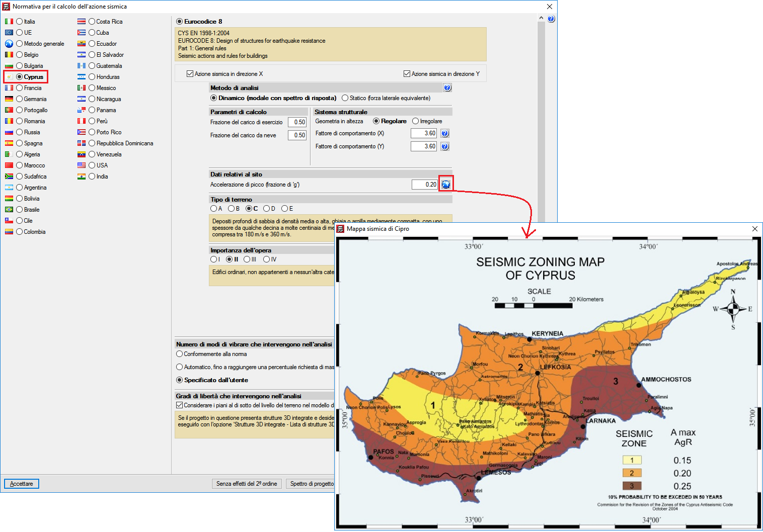This screenshot has height=532, width=763.
Task: Click the Porto Rico flag icon
Action: pyautogui.click(x=82, y=132)
